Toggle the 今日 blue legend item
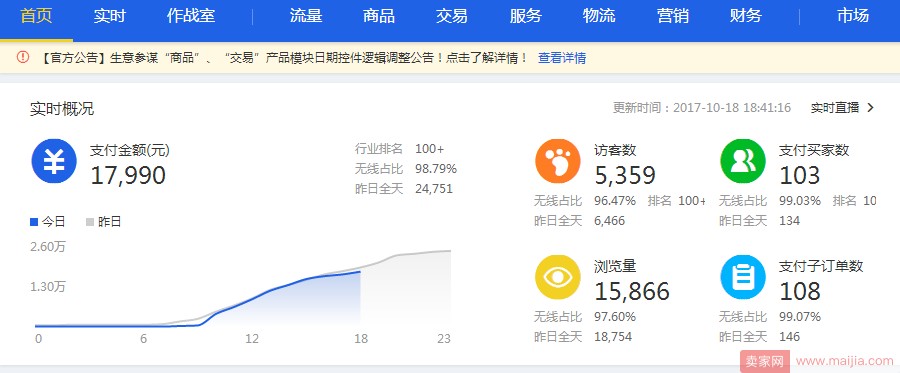Viewport: 900px width, 373px height. click(x=48, y=222)
